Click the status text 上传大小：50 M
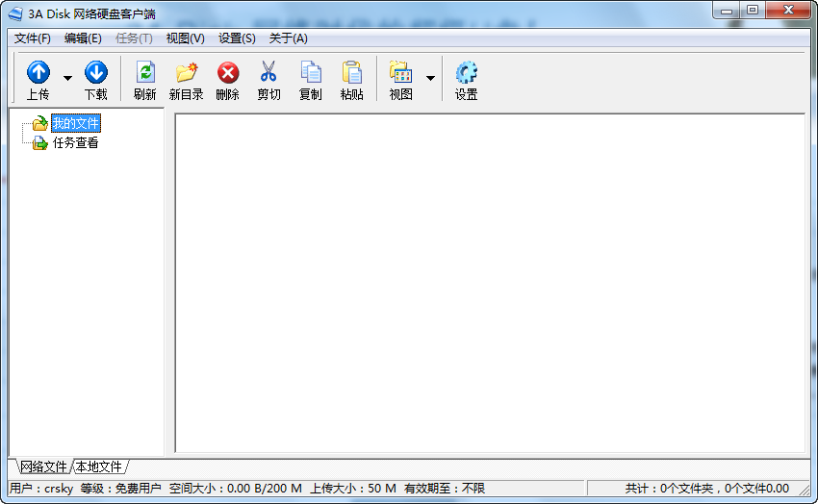Screen dimensions: 818x504 353,489
